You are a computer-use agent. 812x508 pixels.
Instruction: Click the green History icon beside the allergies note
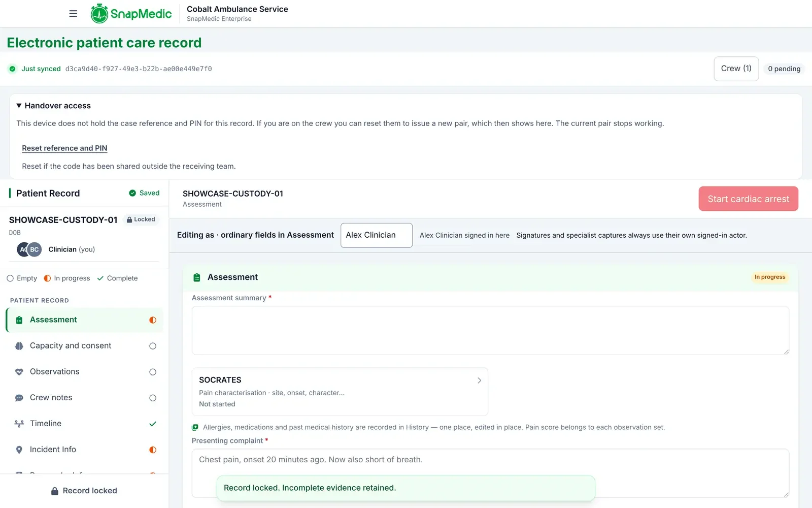pyautogui.click(x=195, y=427)
